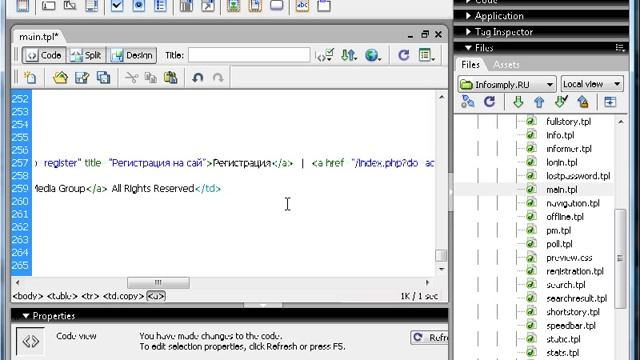Select offline.tpl in the file list
640x360 pixels.
click(x=565, y=217)
